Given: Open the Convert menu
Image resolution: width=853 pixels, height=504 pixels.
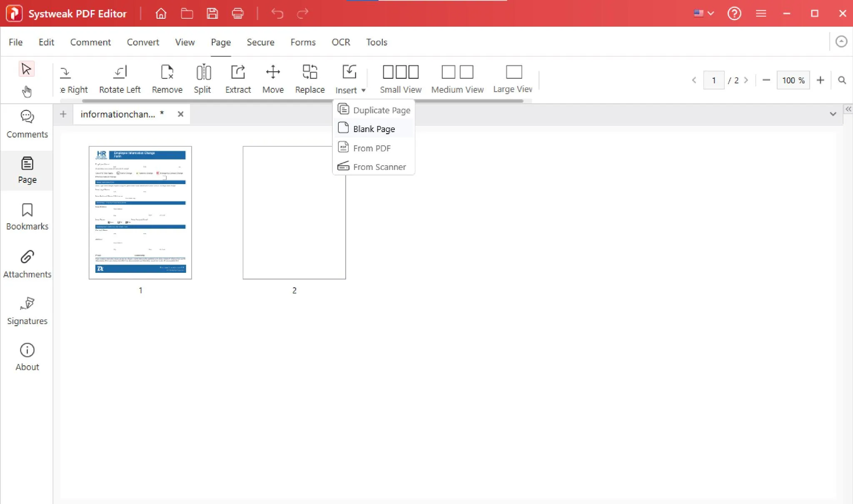Looking at the screenshot, I should 143,42.
